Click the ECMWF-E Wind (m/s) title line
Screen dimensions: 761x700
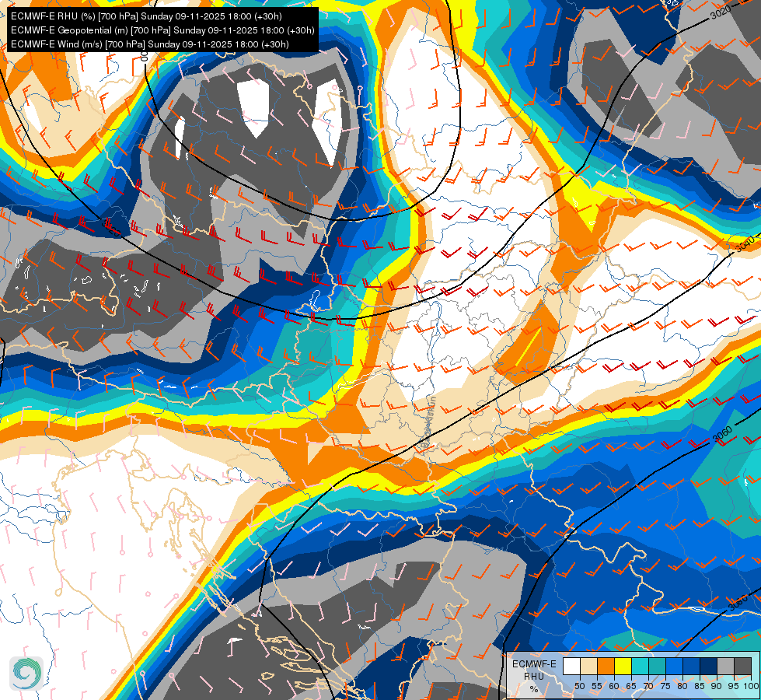(x=150, y=44)
